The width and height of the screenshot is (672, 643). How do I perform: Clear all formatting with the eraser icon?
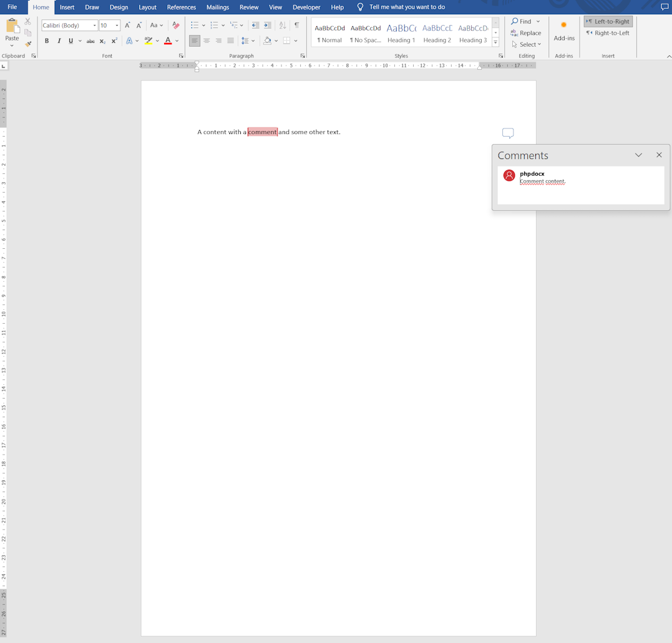(x=176, y=26)
